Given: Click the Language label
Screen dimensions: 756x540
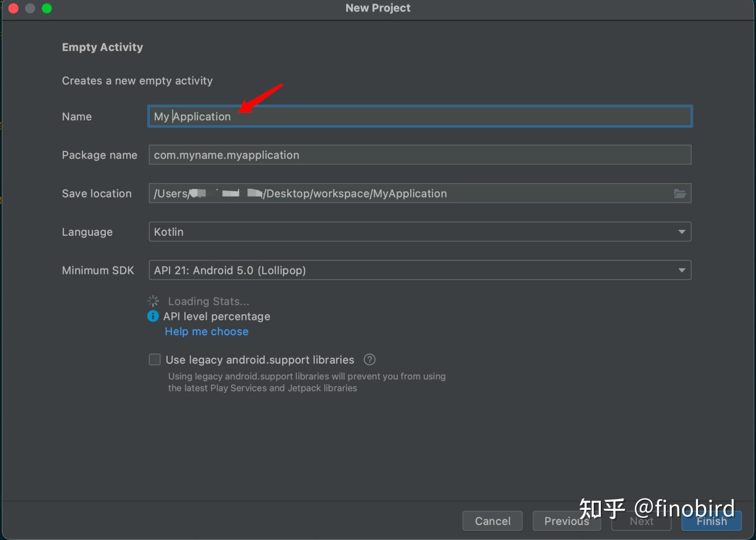Looking at the screenshot, I should 87,232.
